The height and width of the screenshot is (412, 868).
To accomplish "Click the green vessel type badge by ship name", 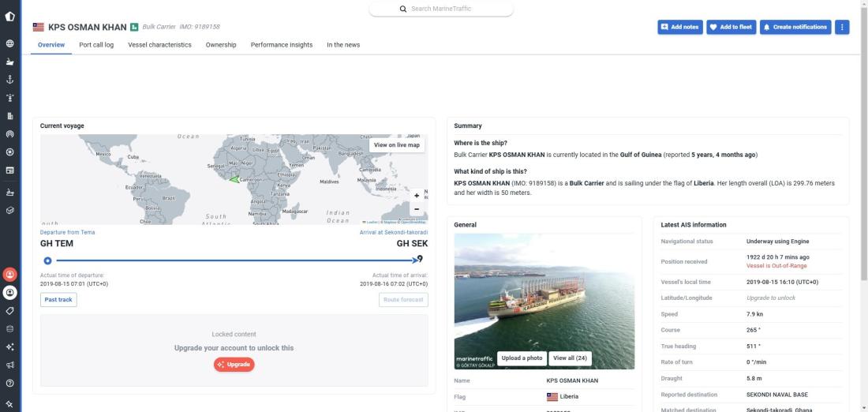I will click(134, 27).
